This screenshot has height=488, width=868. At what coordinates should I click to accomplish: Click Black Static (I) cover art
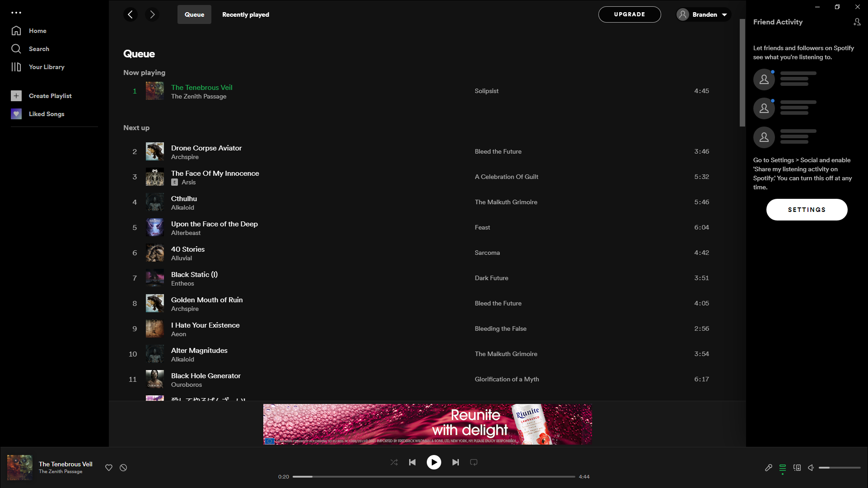(x=155, y=278)
